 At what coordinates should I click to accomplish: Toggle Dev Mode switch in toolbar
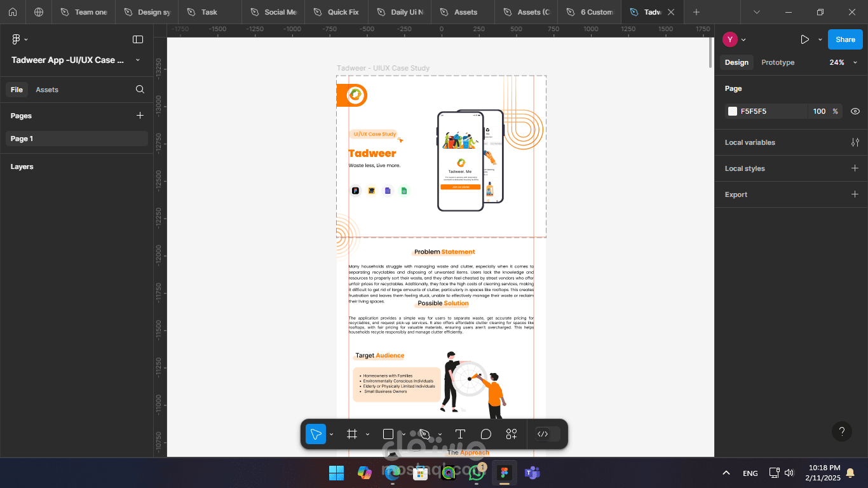click(547, 434)
